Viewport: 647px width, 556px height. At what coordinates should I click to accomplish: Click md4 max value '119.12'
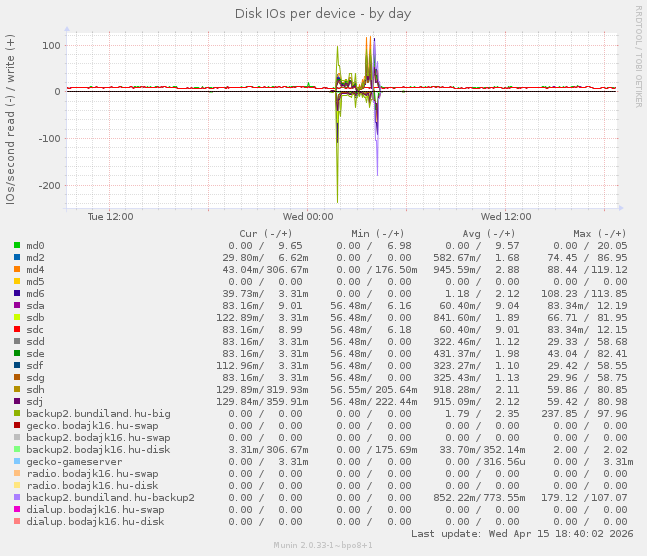click(609, 270)
